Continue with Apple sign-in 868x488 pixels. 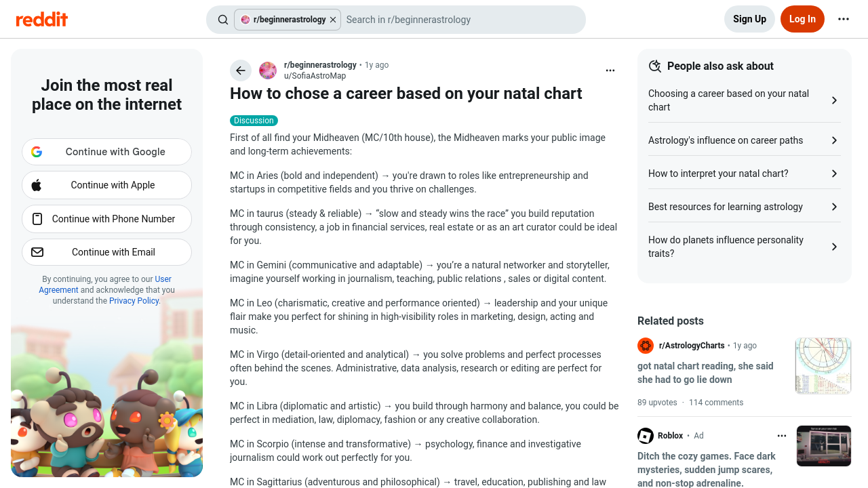click(106, 185)
